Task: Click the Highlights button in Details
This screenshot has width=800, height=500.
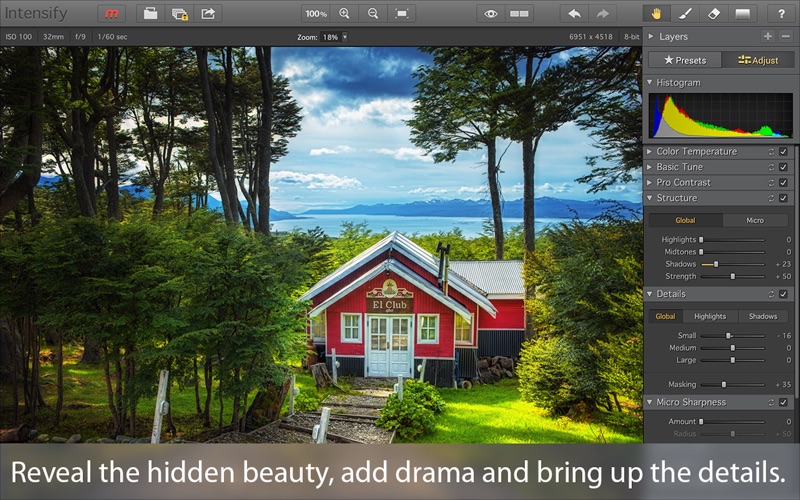Action: [710, 316]
